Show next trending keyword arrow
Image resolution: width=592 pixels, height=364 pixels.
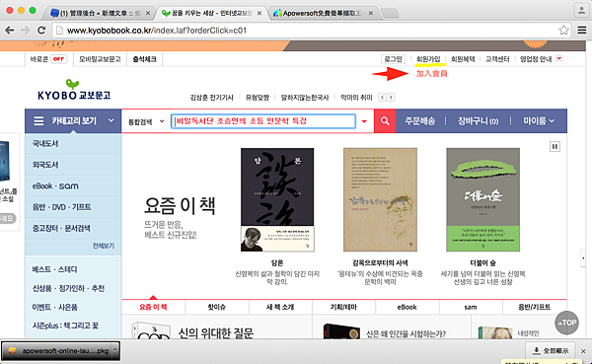click(x=391, y=98)
